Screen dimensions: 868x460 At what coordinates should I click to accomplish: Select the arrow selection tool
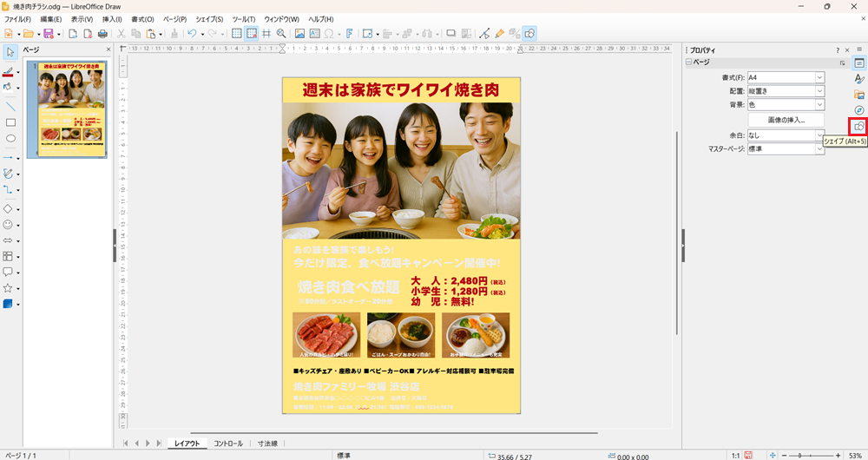click(x=10, y=52)
